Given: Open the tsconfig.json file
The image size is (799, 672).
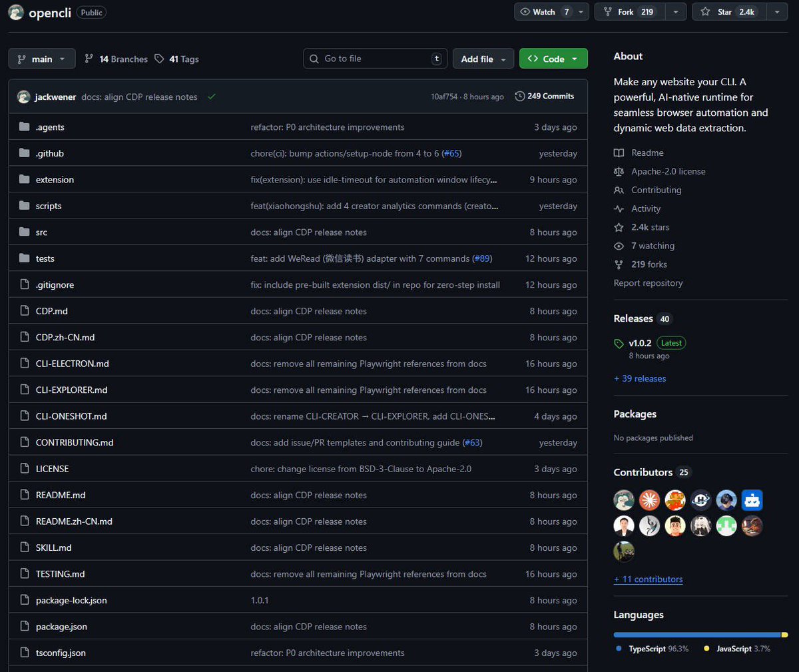Looking at the screenshot, I should (61, 653).
